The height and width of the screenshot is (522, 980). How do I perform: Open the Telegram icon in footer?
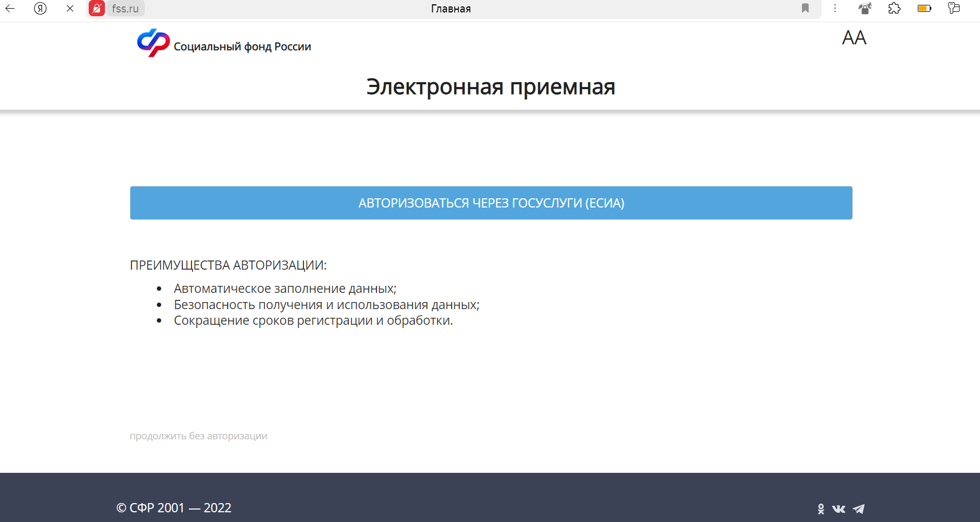[859, 508]
